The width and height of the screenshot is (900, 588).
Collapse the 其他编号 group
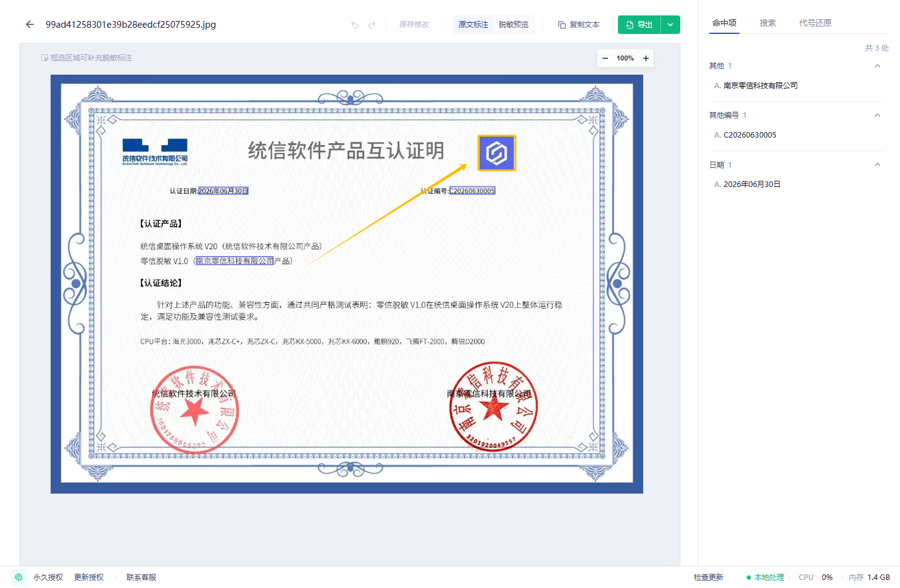[x=877, y=115]
